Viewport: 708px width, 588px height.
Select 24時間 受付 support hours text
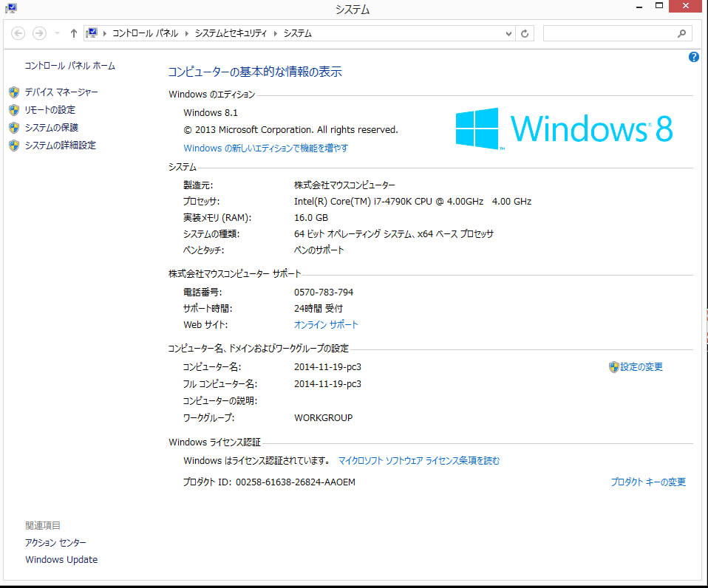[x=319, y=309]
